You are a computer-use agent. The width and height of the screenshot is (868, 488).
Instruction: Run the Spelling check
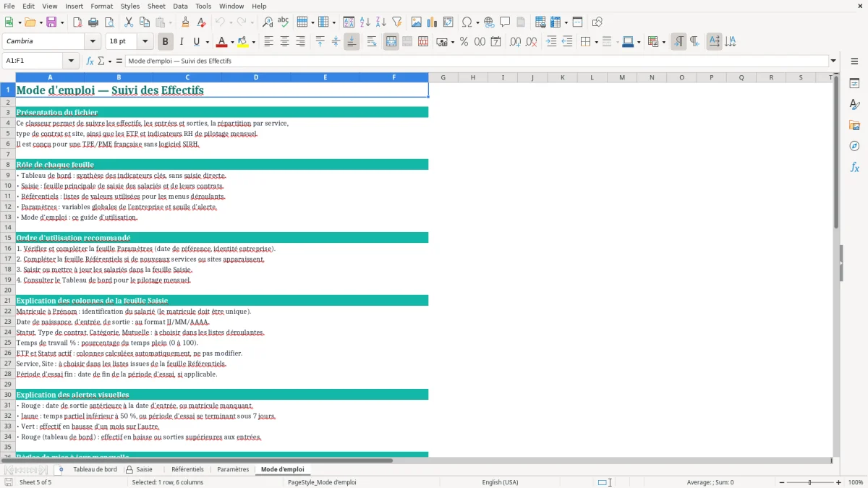point(283,22)
